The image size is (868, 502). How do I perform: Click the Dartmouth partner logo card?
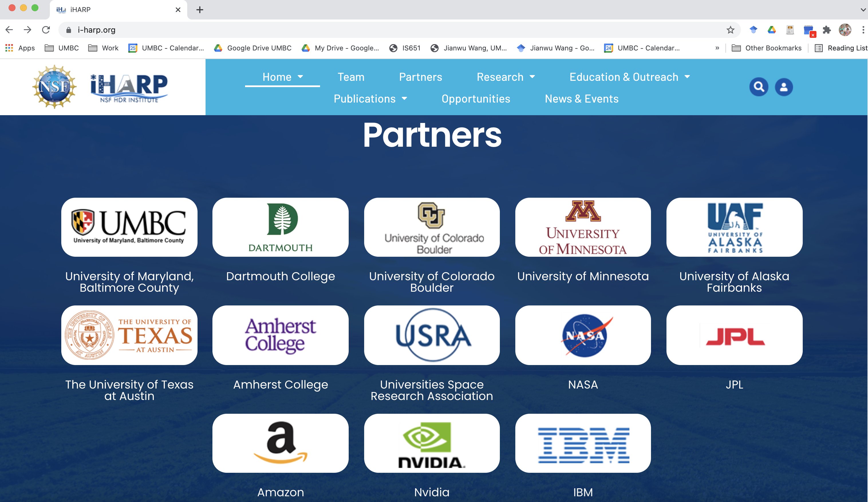[280, 227]
